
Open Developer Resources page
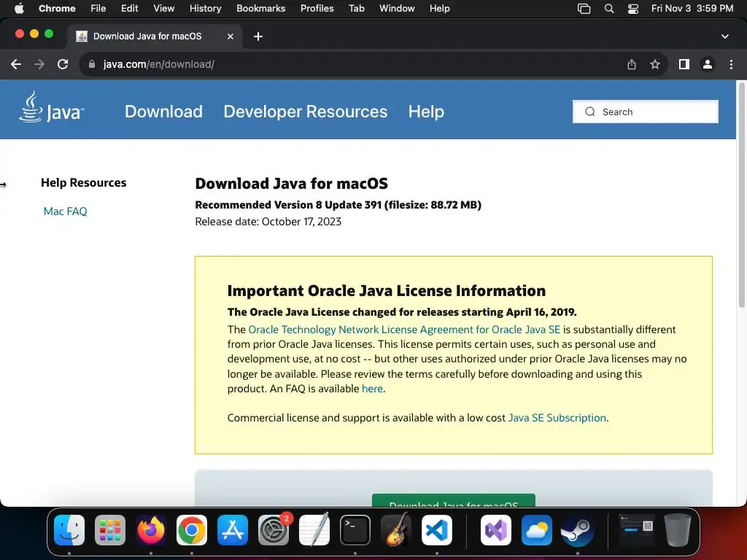[x=306, y=112]
